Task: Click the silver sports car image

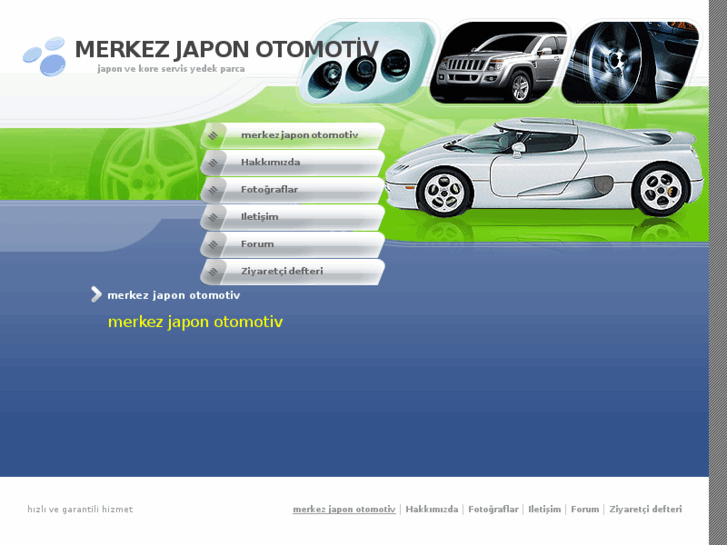Action: point(544,167)
